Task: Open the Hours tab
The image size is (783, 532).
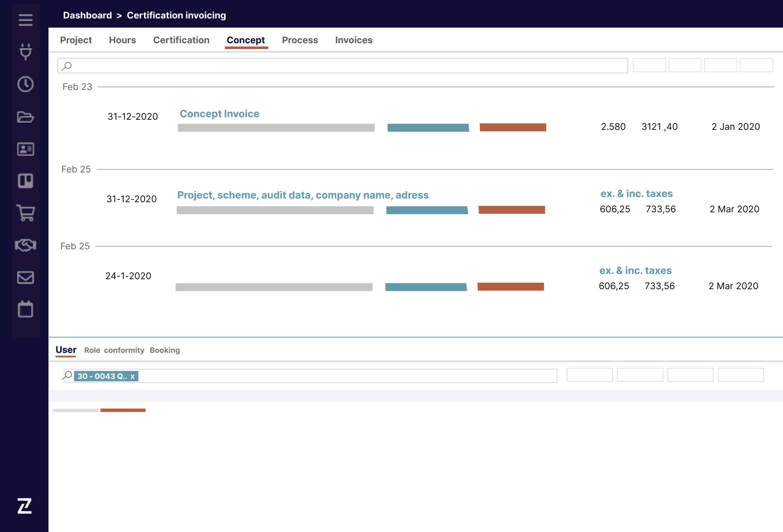Action: tap(122, 40)
